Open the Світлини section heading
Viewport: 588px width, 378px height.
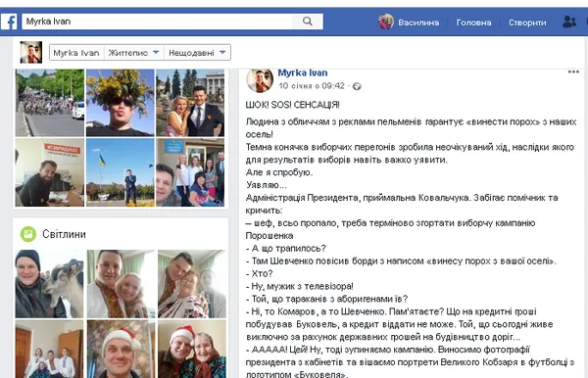(64, 234)
